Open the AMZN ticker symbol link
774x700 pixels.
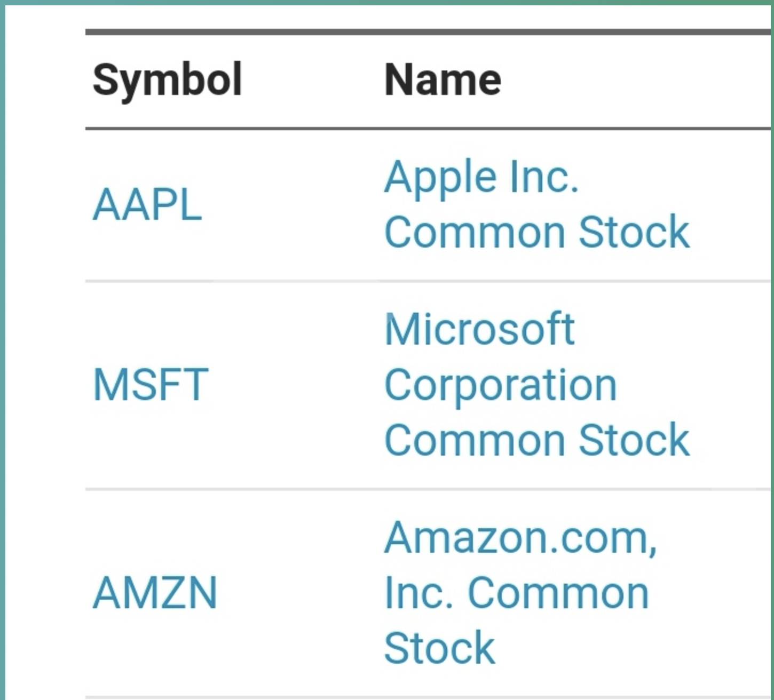tap(155, 592)
